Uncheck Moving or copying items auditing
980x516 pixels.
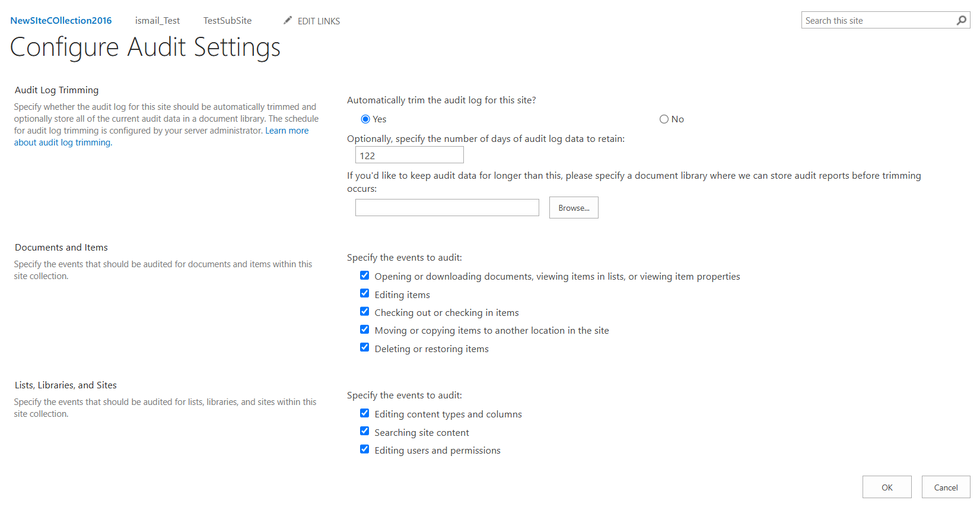tap(364, 329)
